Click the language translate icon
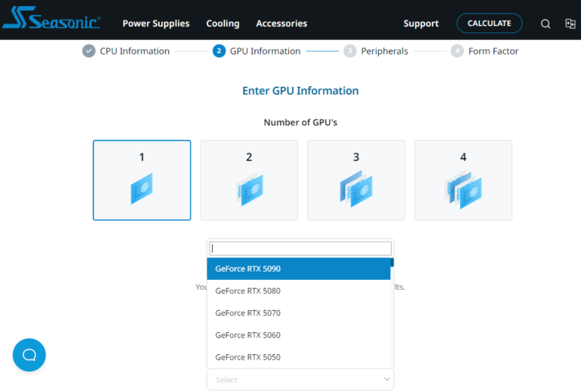Viewport: 581px width, 392px height. click(x=570, y=23)
